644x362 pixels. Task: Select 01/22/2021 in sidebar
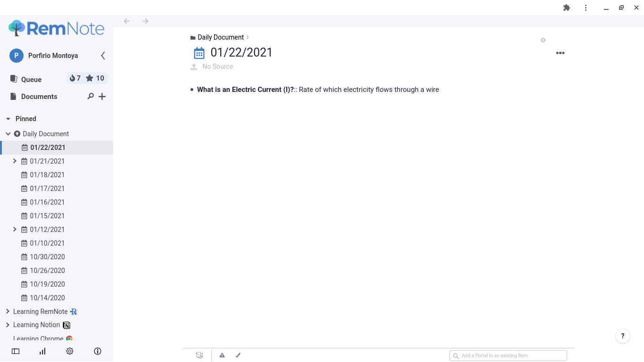(48, 148)
